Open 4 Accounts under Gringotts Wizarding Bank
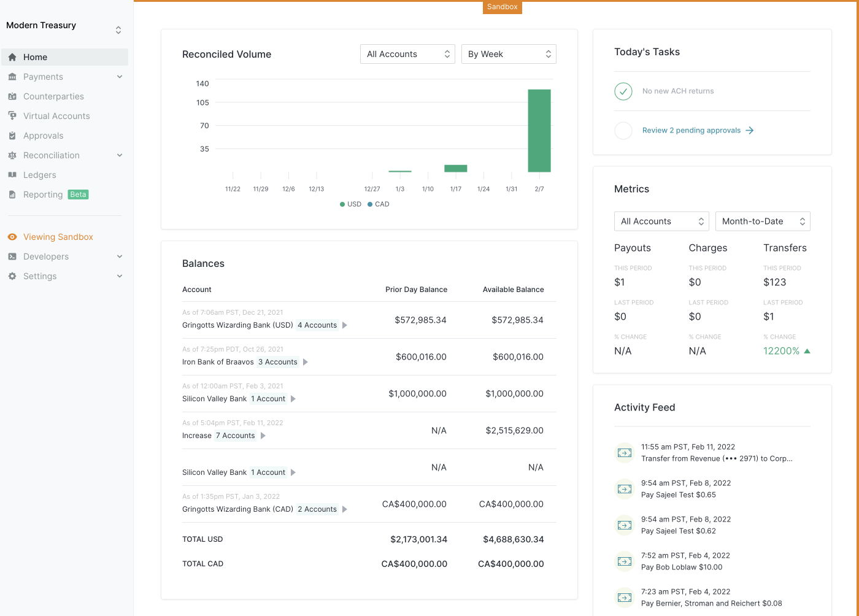This screenshot has width=859, height=616. click(317, 325)
